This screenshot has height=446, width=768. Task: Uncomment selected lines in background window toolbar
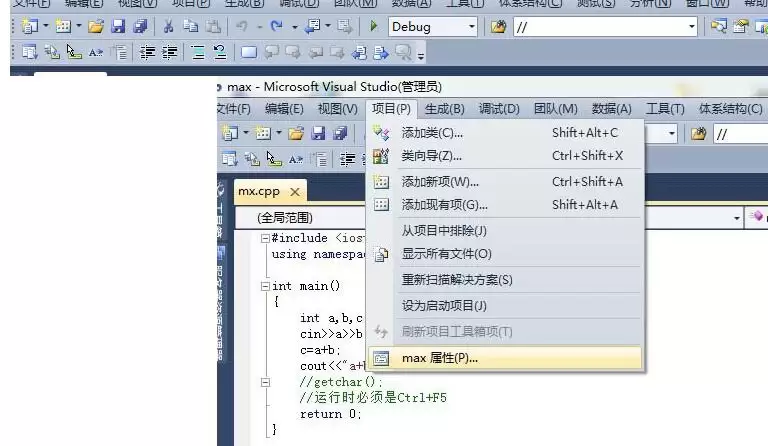click(x=220, y=52)
